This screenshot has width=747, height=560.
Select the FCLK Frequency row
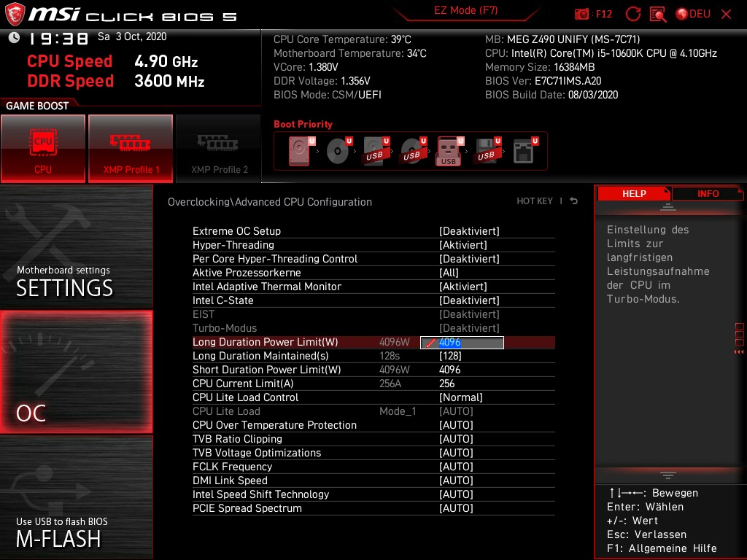tap(373, 466)
